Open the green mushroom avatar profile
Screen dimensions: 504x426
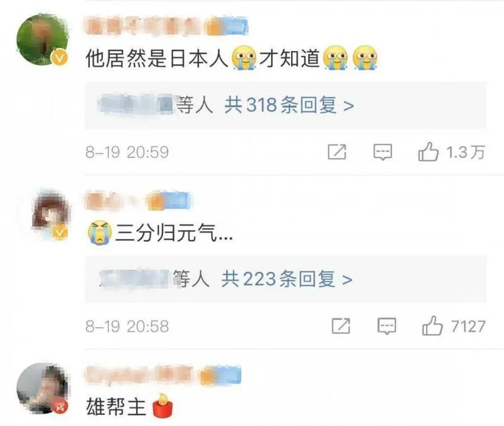[x=42, y=40]
